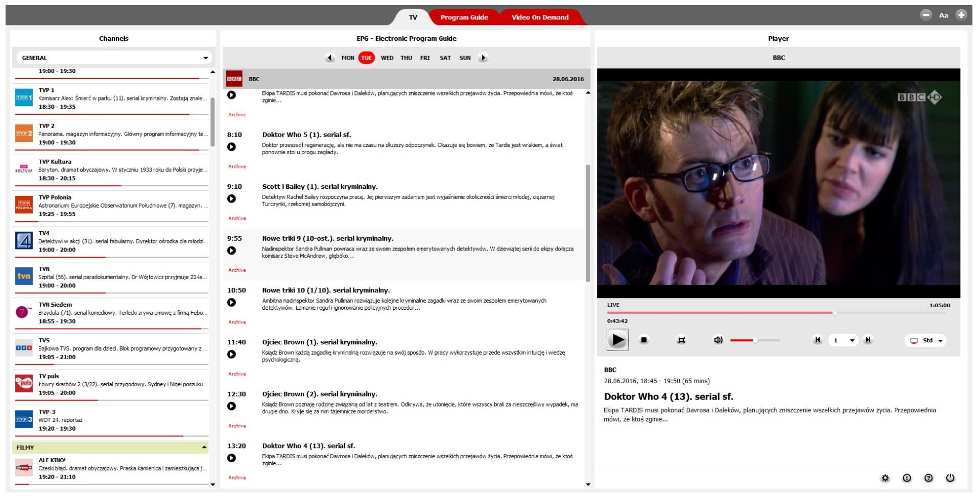Select TVP Kultura channel row

110,170
